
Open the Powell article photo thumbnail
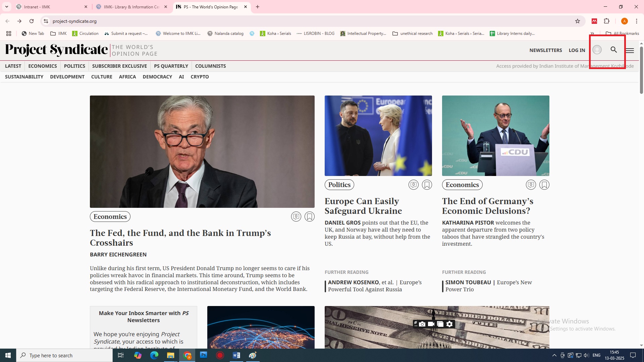pos(202,152)
